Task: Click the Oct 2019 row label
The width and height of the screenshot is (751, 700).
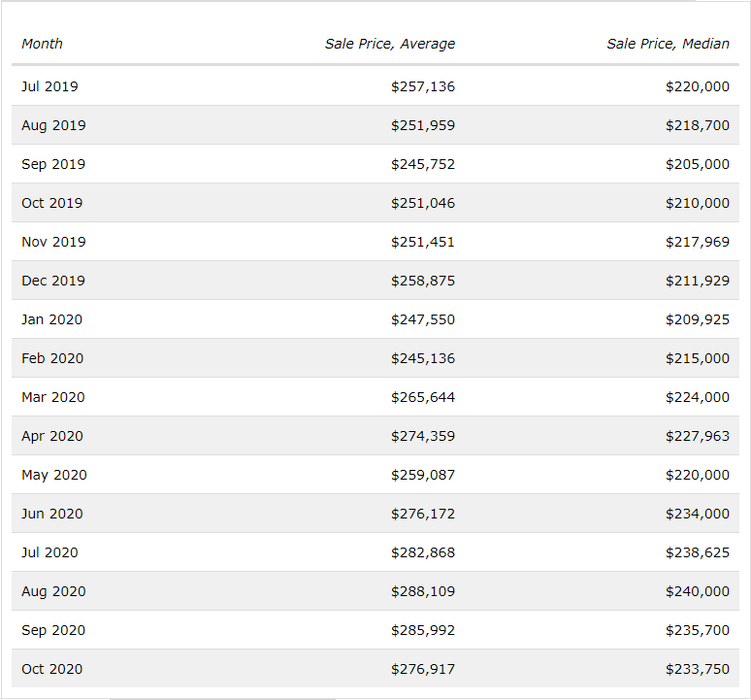Action: tap(52, 203)
